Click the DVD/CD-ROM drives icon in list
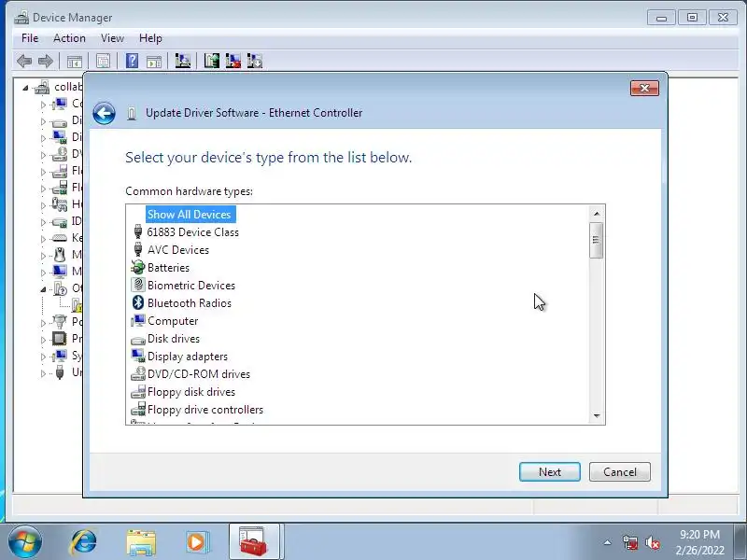747x560 pixels. [x=137, y=374]
